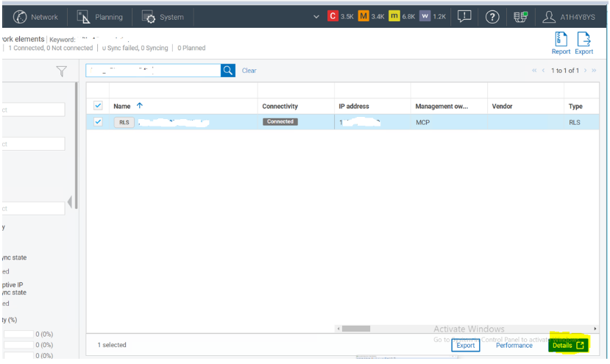Toggle the select-all header checkbox
The height and width of the screenshot is (364, 610).
pos(98,105)
